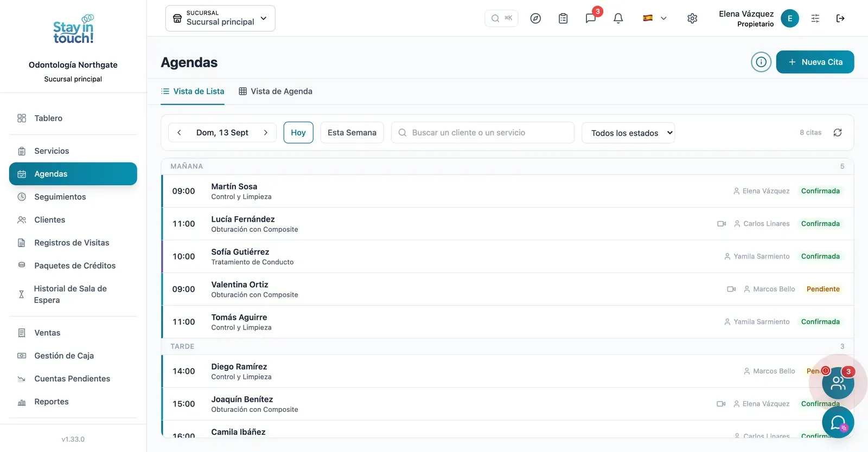The height and width of the screenshot is (452, 868).
Task: Open Clientes in the sidebar
Action: 73,220
